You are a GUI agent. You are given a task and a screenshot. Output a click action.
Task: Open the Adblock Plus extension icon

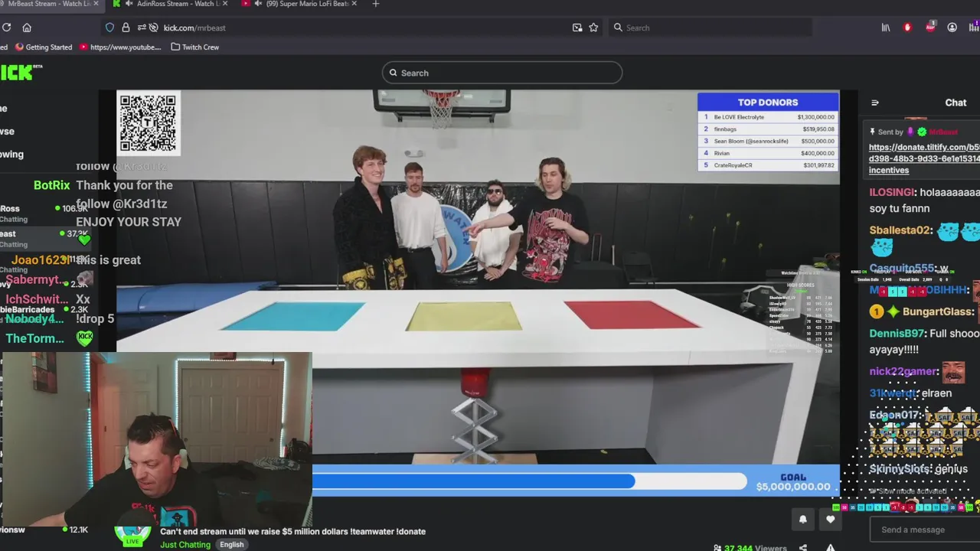930,28
